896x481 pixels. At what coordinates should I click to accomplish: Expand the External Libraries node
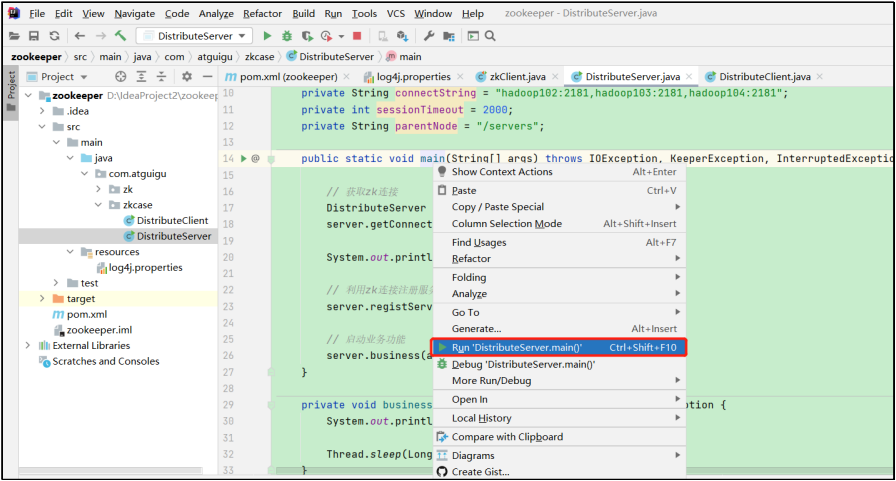[x=28, y=346]
